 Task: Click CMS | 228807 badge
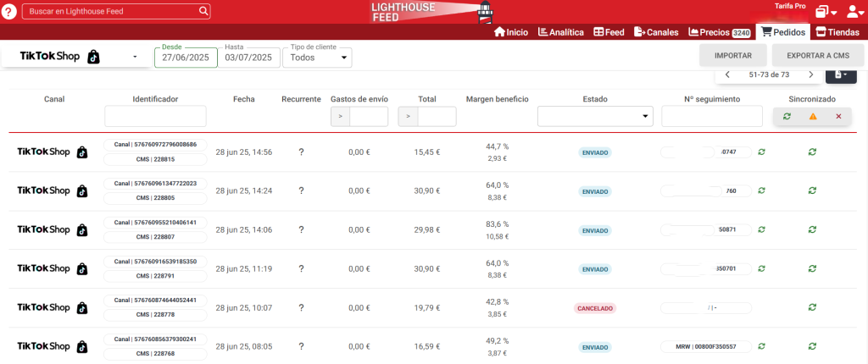tap(155, 237)
